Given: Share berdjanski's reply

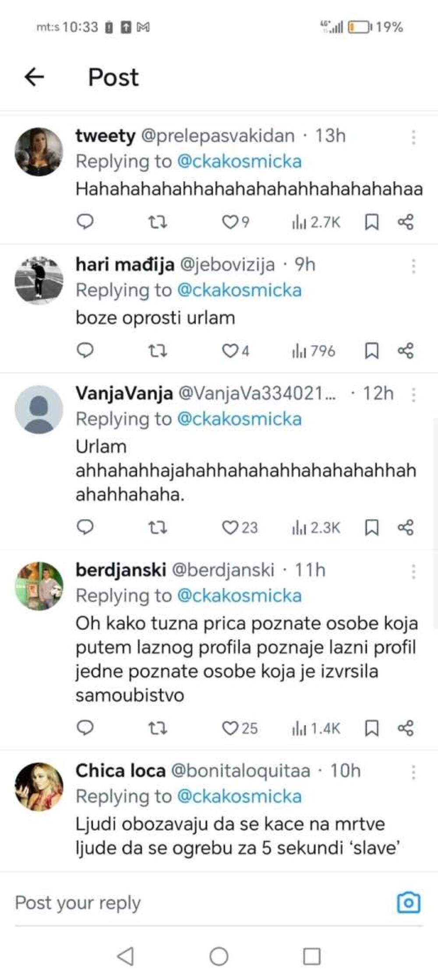Looking at the screenshot, I should pos(406,728).
